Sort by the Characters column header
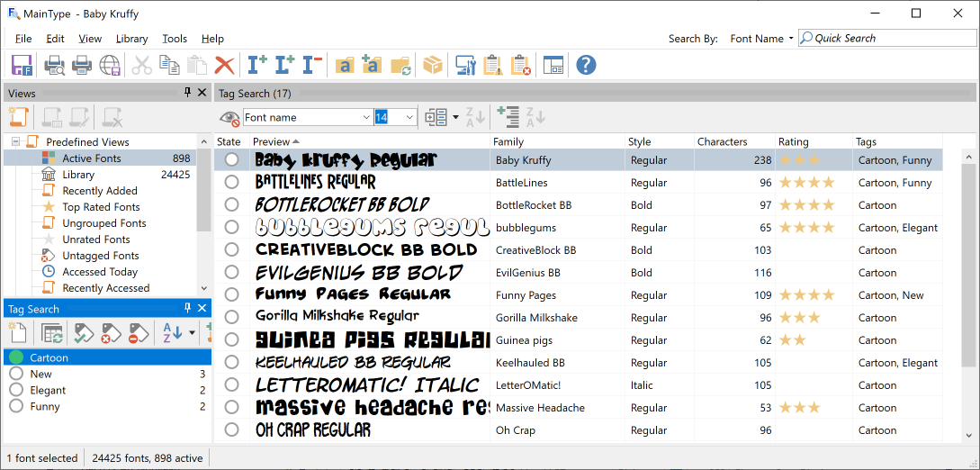This screenshot has height=470, width=980. coord(734,142)
